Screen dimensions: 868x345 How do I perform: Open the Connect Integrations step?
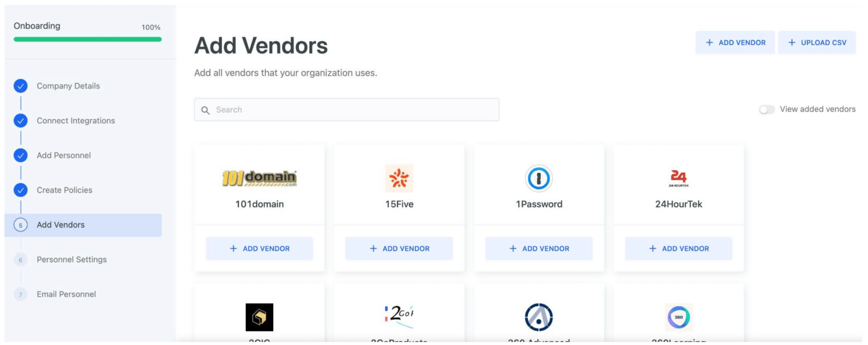point(75,121)
